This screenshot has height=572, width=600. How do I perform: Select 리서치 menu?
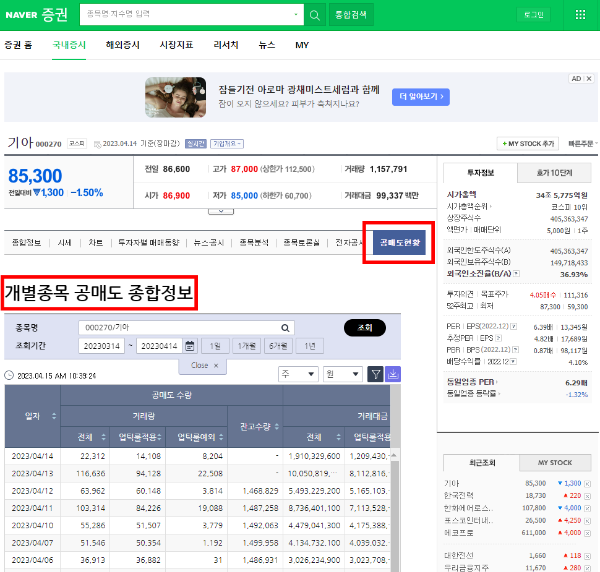(x=226, y=45)
